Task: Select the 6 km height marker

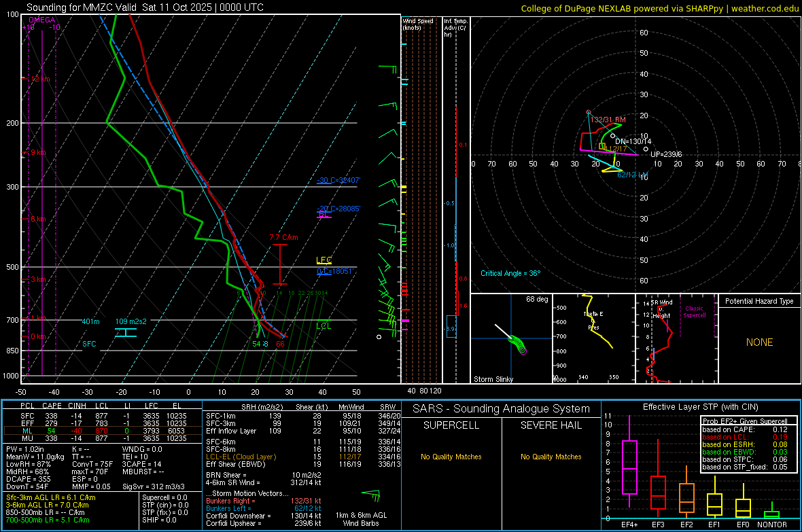Action: pos(38,219)
